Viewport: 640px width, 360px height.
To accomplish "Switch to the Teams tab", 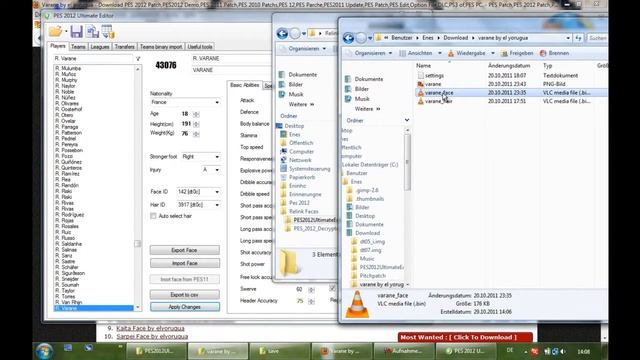I will point(78,47).
